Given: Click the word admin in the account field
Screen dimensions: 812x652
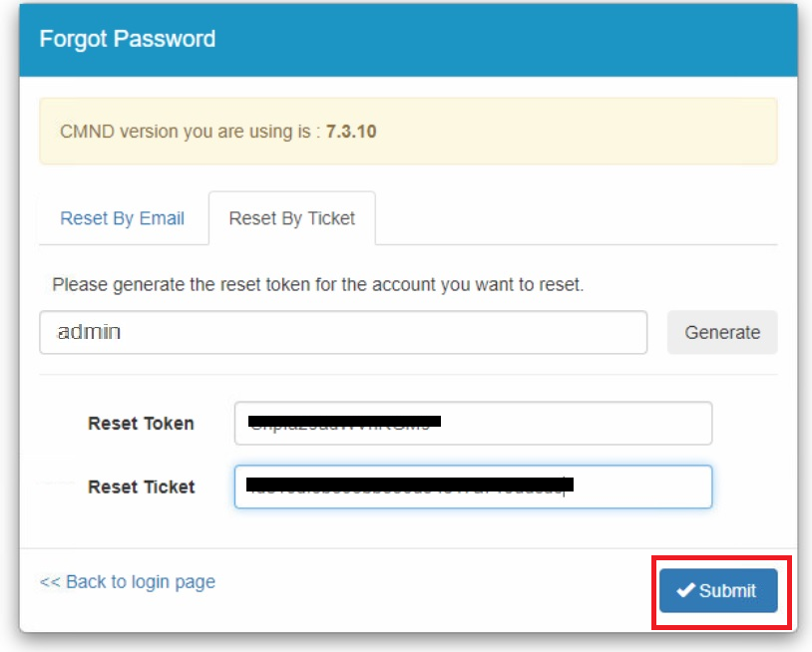Looking at the screenshot, I should 89,332.
